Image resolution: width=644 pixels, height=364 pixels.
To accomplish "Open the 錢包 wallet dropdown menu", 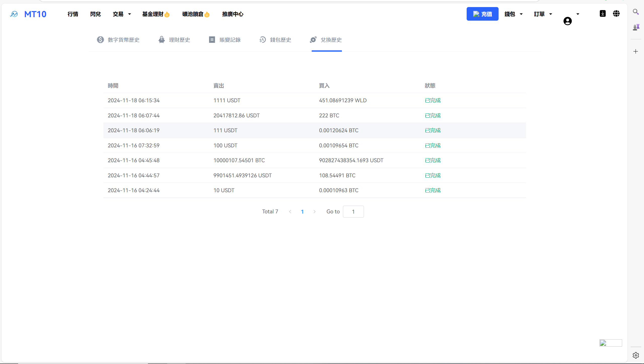I will [513, 14].
